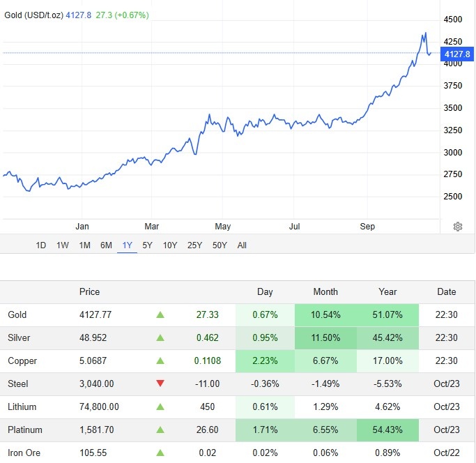Open the Iron Ore commodity link
The image size is (476, 463).
(x=24, y=453)
